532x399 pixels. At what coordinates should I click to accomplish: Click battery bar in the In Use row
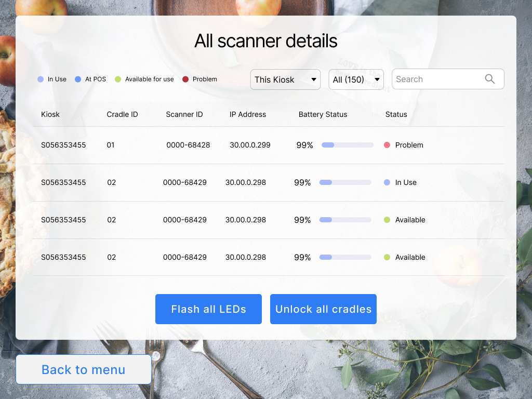pos(345,182)
